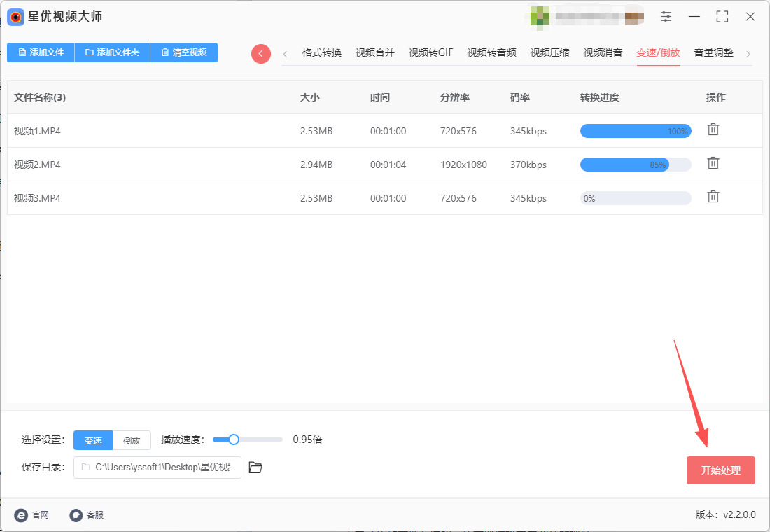Switch to 倒放 reverse playback mode
The image size is (770, 532).
(x=132, y=440)
